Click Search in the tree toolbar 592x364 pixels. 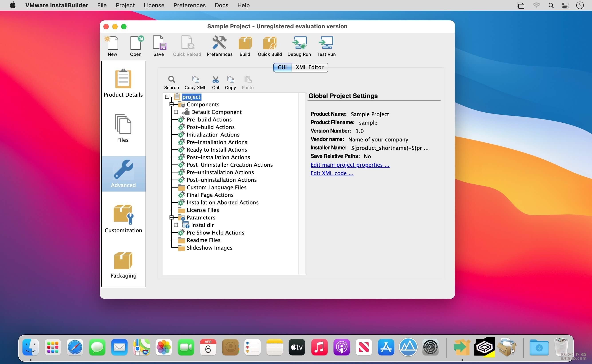click(x=172, y=83)
